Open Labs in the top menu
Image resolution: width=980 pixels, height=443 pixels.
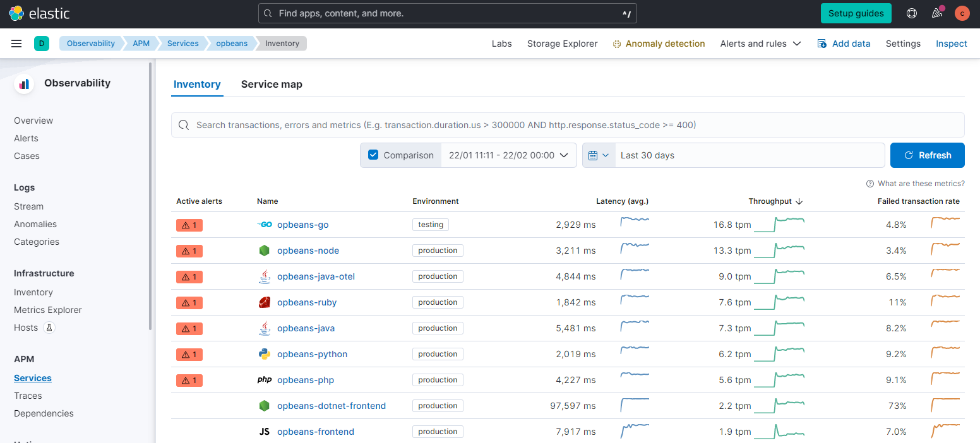pyautogui.click(x=502, y=44)
